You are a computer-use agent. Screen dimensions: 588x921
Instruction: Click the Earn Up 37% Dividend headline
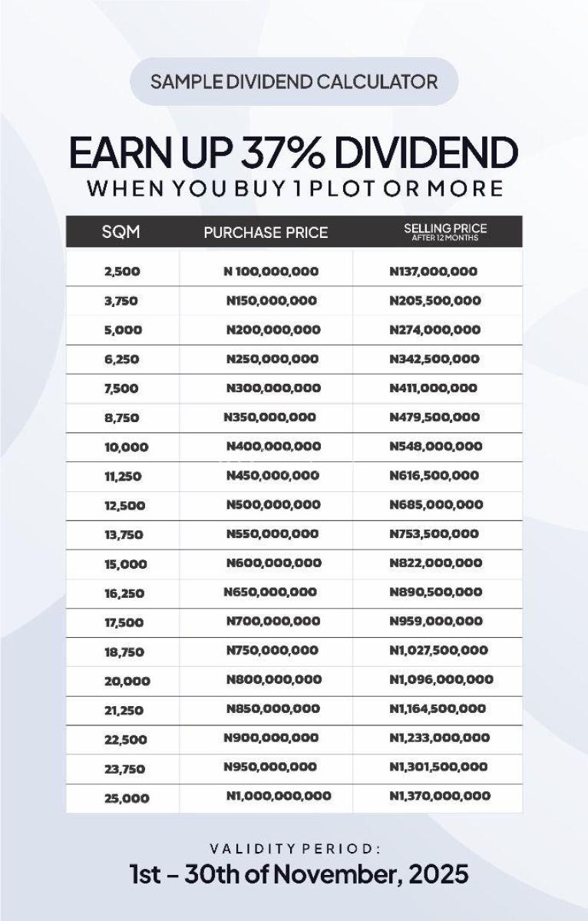(294, 153)
